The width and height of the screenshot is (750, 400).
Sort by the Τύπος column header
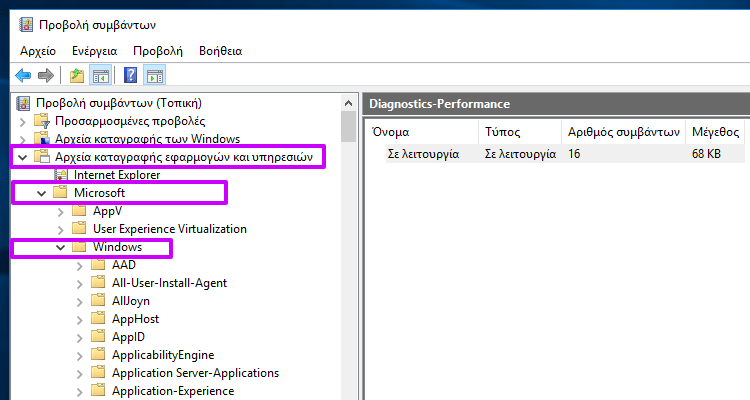pos(520,132)
